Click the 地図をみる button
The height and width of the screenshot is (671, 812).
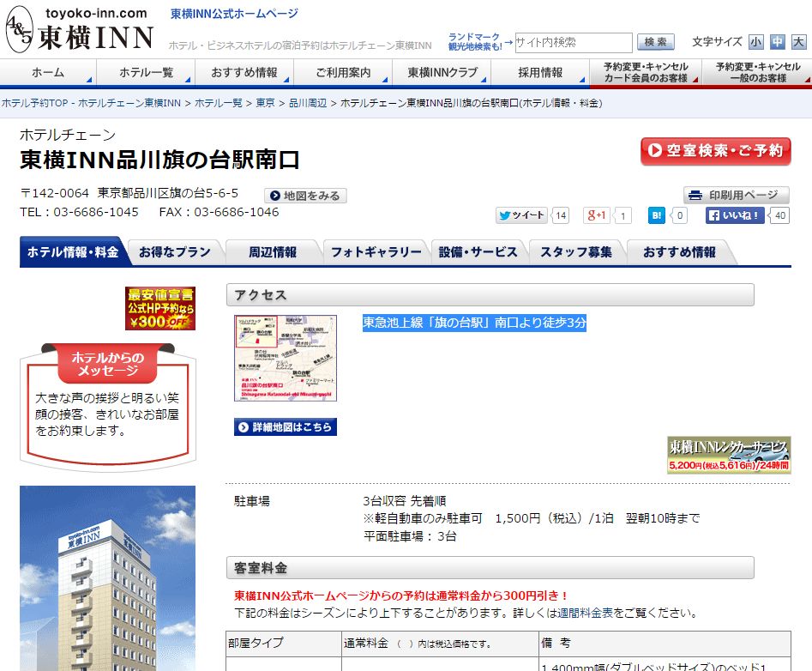305,196
